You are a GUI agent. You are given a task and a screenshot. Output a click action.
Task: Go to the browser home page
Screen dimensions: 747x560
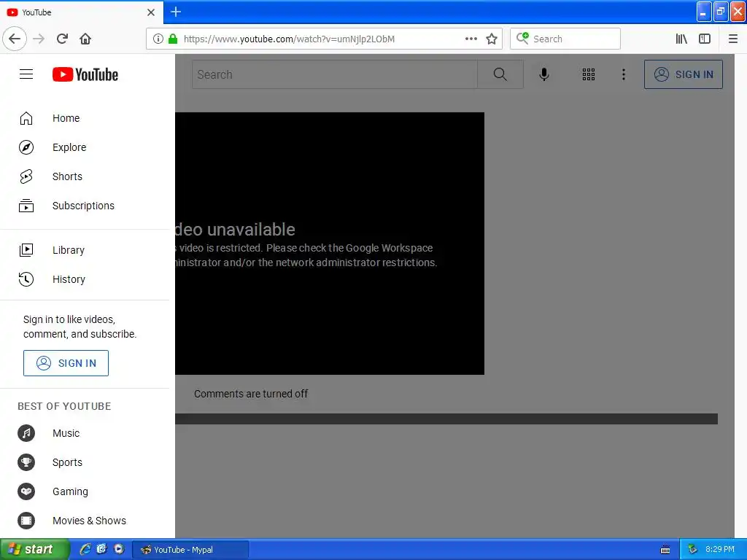(x=85, y=39)
